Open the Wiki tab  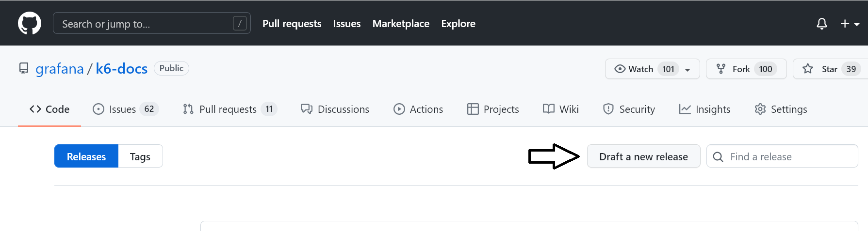click(x=560, y=109)
